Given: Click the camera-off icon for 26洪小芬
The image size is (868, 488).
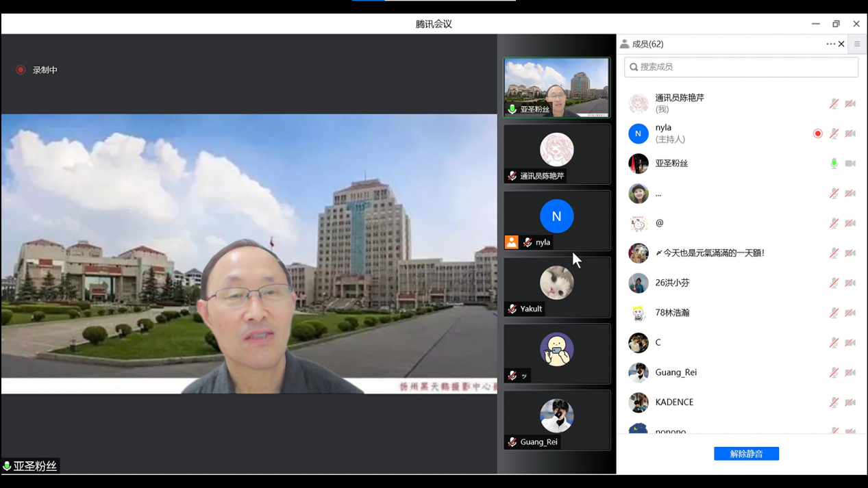Looking at the screenshot, I should click(x=850, y=283).
